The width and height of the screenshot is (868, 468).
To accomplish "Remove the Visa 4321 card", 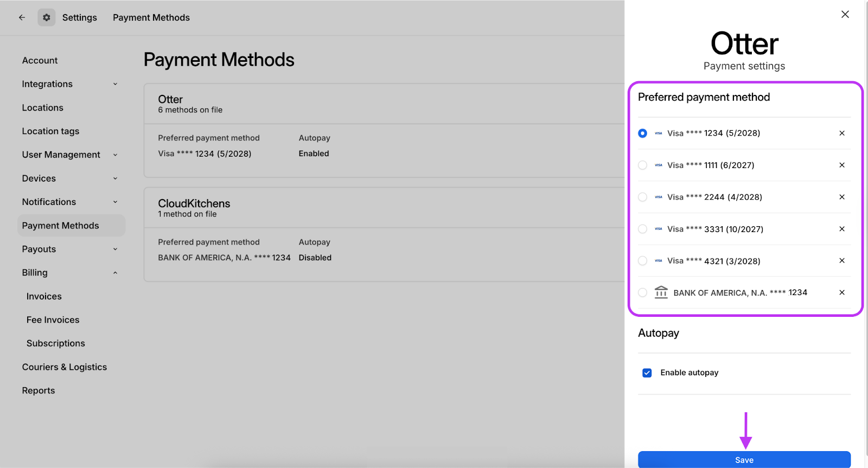I will pos(842,260).
